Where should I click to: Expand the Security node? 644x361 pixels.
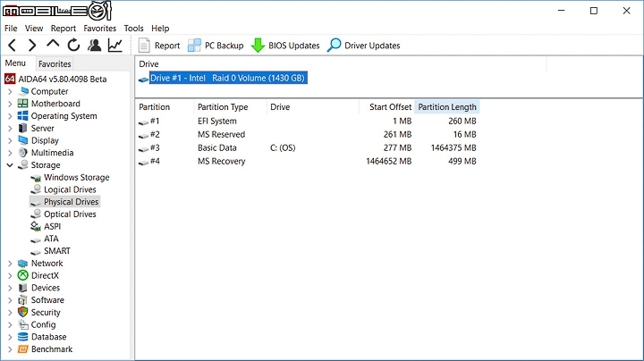pyautogui.click(x=10, y=313)
